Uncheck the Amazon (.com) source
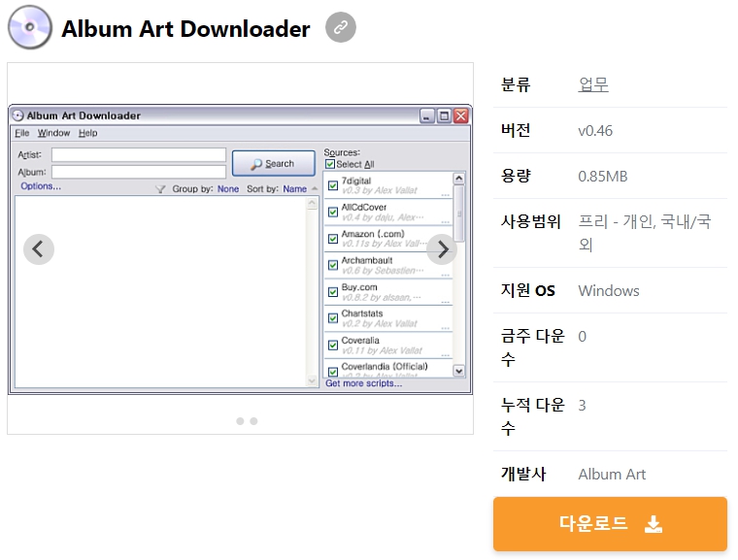This screenshot has width=738, height=560. click(333, 239)
